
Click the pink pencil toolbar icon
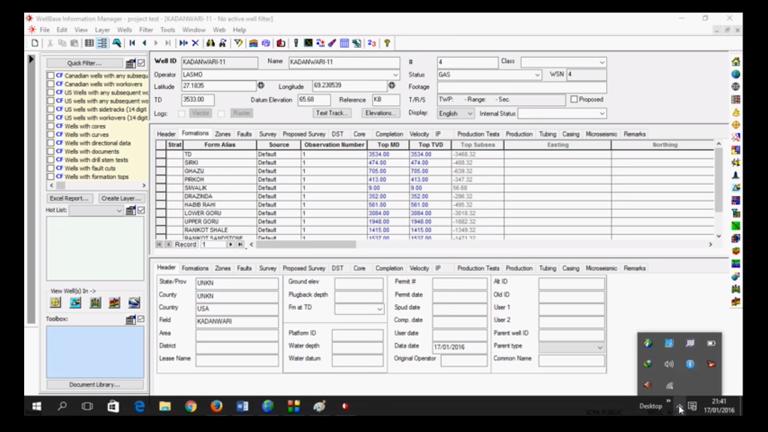click(332, 43)
